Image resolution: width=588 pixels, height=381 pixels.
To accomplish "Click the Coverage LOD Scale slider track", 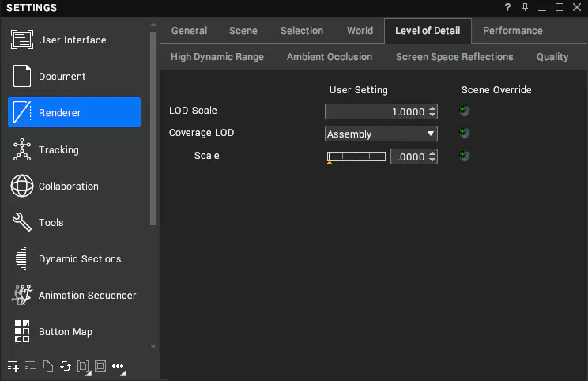I will point(356,157).
